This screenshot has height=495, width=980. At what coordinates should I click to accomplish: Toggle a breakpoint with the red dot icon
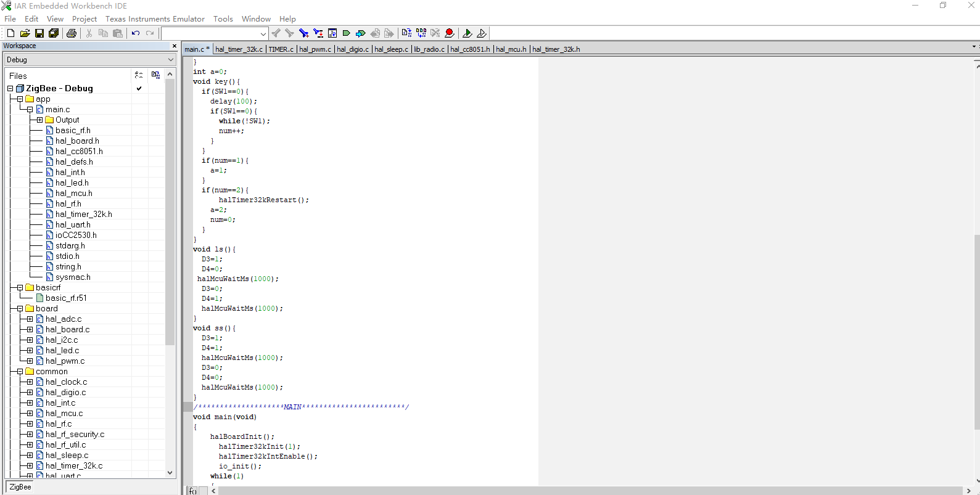449,33
